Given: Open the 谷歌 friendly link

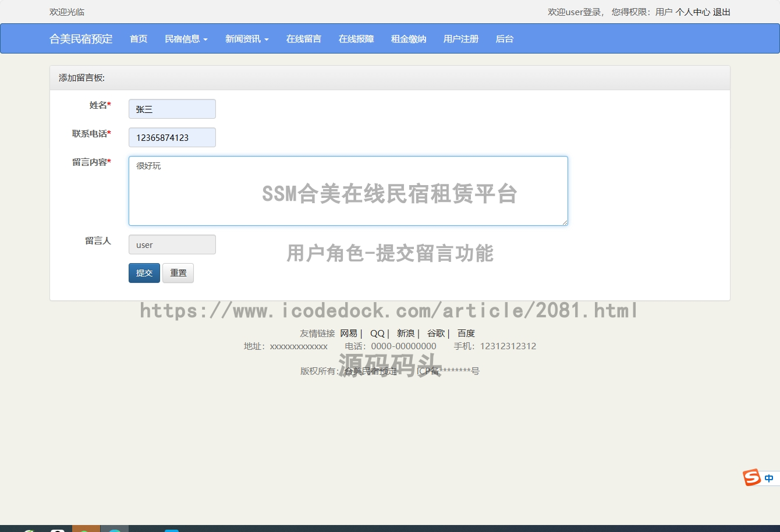Looking at the screenshot, I should click(x=436, y=334).
